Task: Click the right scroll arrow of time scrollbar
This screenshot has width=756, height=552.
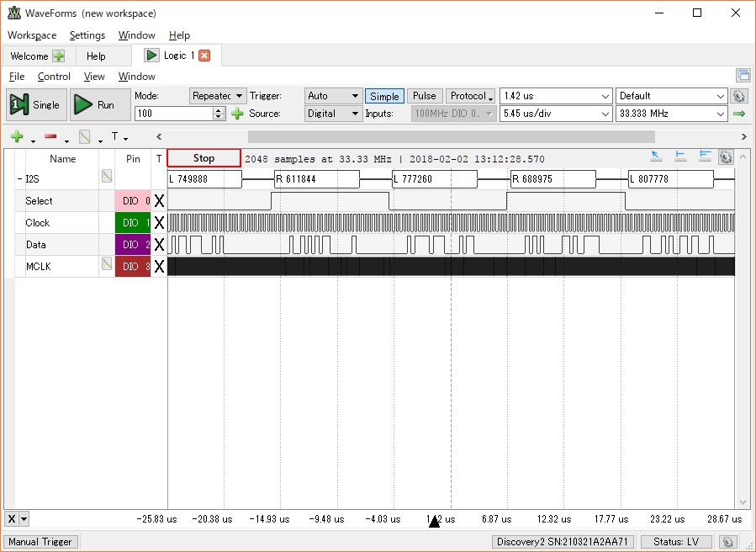Action: tap(743, 136)
